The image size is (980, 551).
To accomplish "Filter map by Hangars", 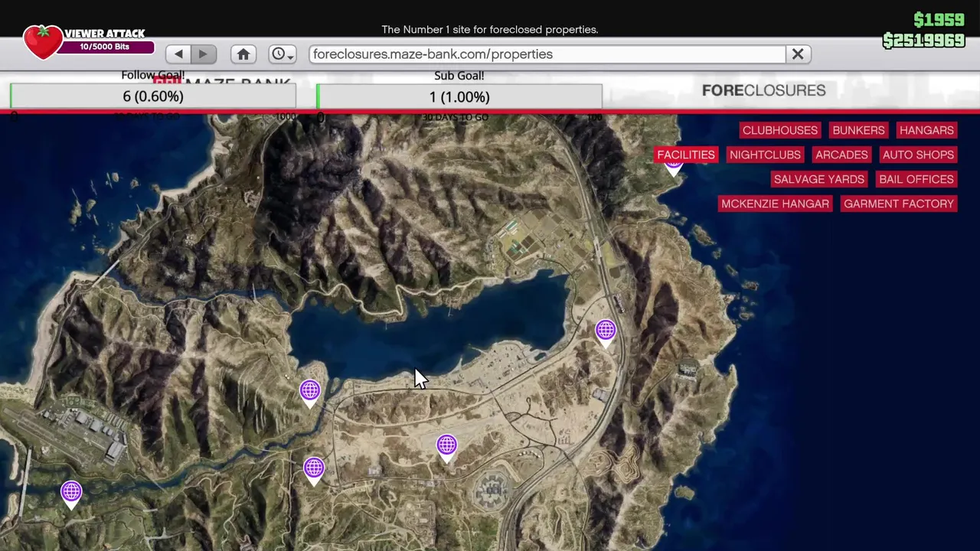I will click(926, 130).
